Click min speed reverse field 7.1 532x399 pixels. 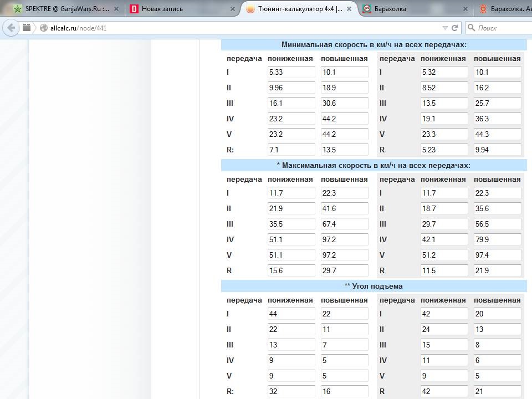pos(291,150)
